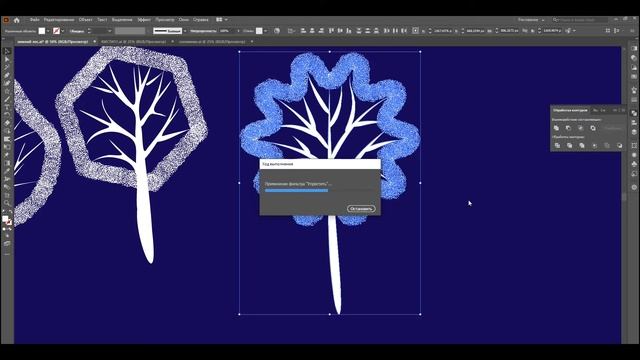The height and width of the screenshot is (360, 640).
Task: Select the Обработка контуров panel tab
Action: point(570,110)
